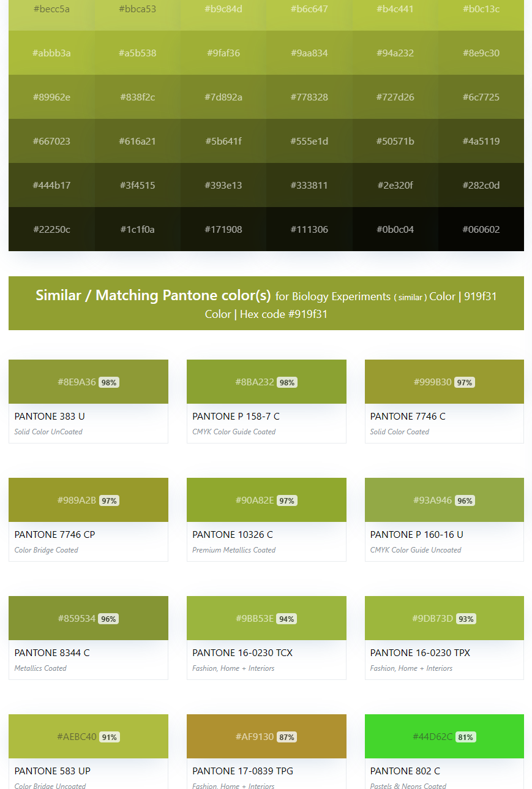Open the #AF9130 Pantone swatch
The width and height of the screenshot is (532, 789).
point(266,736)
